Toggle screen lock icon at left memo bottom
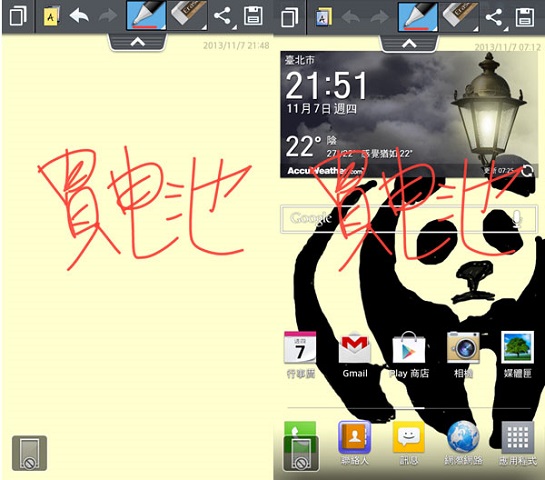This screenshot has height=480, width=545. tap(30, 453)
